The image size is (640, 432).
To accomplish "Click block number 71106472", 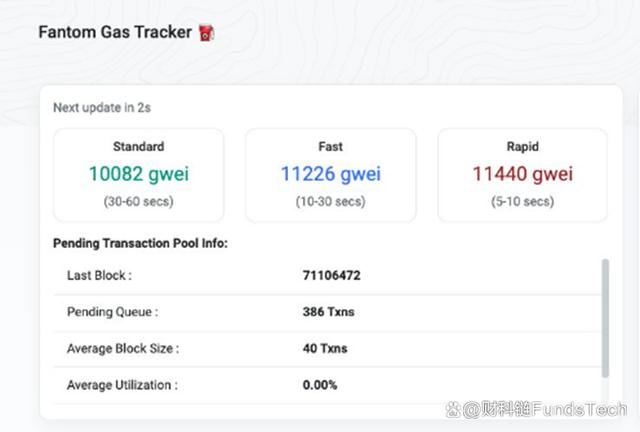I will pyautogui.click(x=331, y=276).
